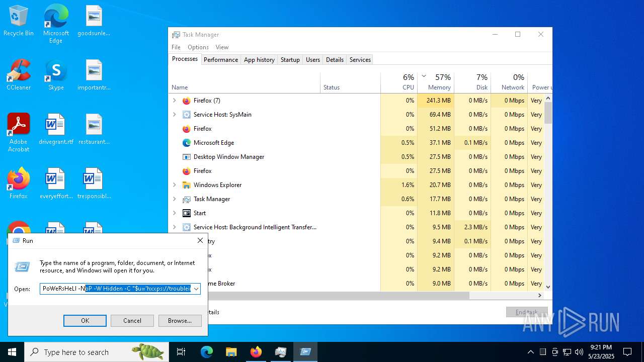The width and height of the screenshot is (644, 362).
Task: Sort processes by the Disk column
Action: pyautogui.click(x=472, y=82)
